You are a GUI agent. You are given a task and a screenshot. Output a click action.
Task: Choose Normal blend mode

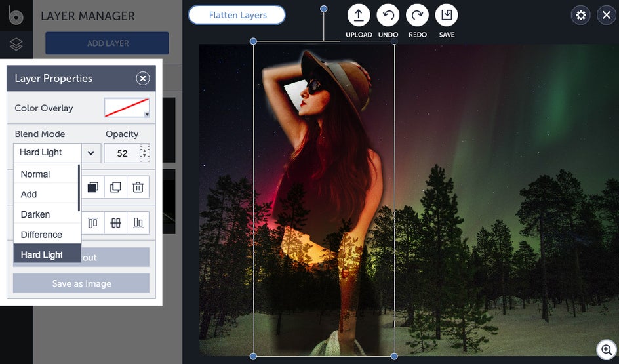click(x=47, y=174)
